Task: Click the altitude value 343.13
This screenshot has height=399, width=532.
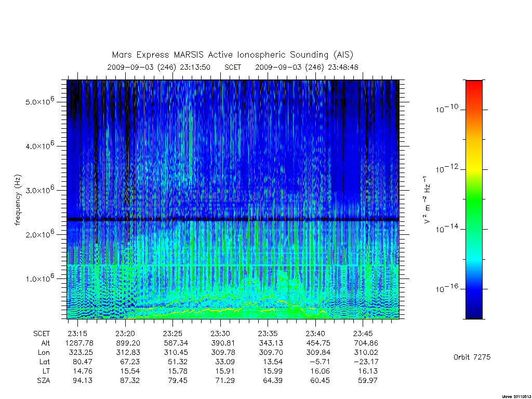Action: [x=271, y=343]
